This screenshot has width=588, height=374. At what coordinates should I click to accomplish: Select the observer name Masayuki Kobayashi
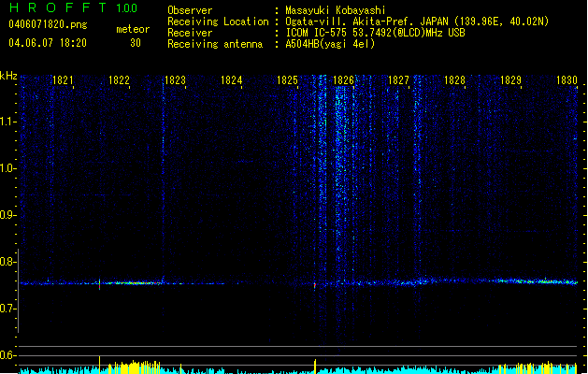pyautogui.click(x=336, y=10)
